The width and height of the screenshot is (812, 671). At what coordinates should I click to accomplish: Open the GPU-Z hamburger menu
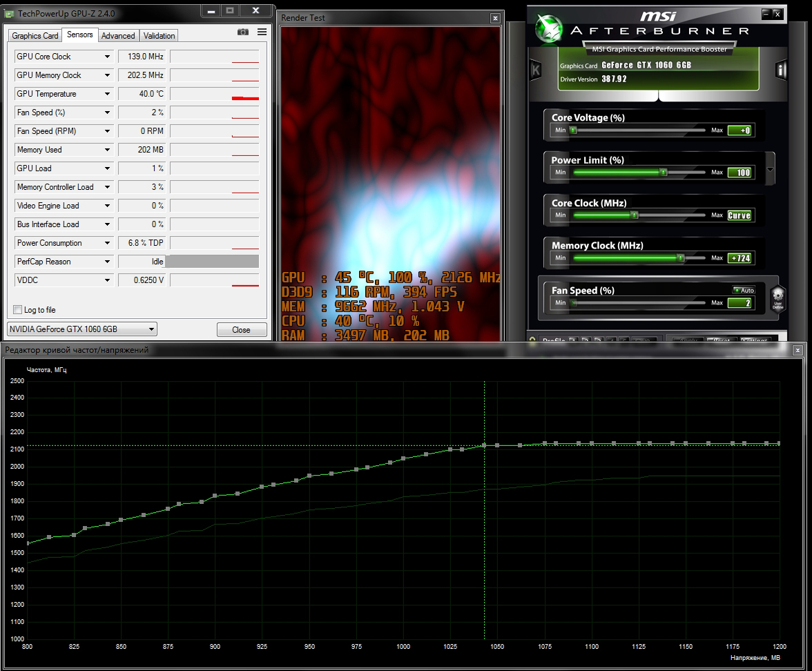(262, 32)
